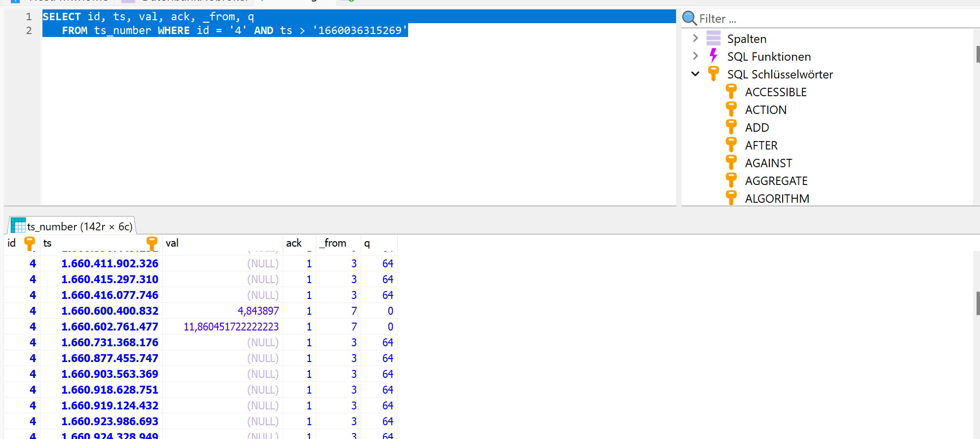Select val cell 11,860451722222223

(x=223, y=327)
